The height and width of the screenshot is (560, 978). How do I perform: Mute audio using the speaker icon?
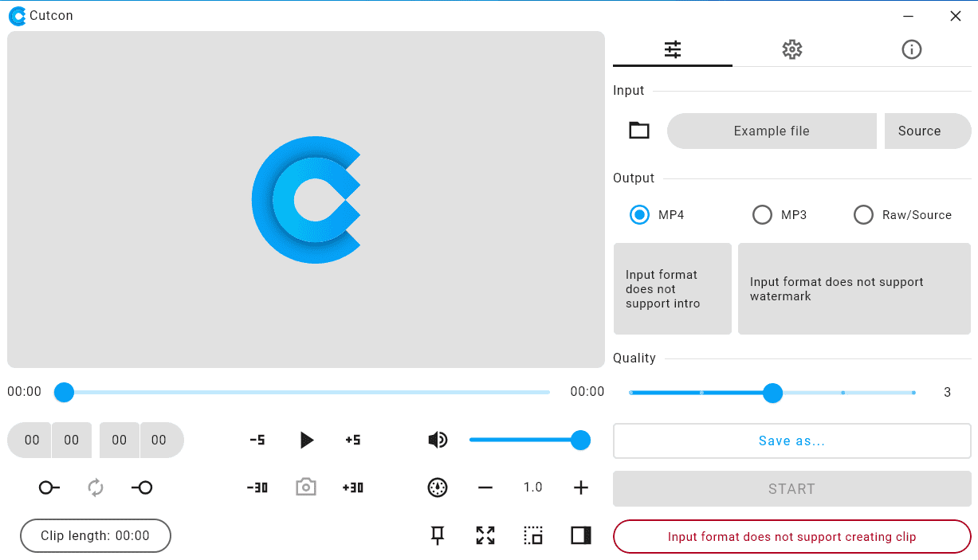437,440
